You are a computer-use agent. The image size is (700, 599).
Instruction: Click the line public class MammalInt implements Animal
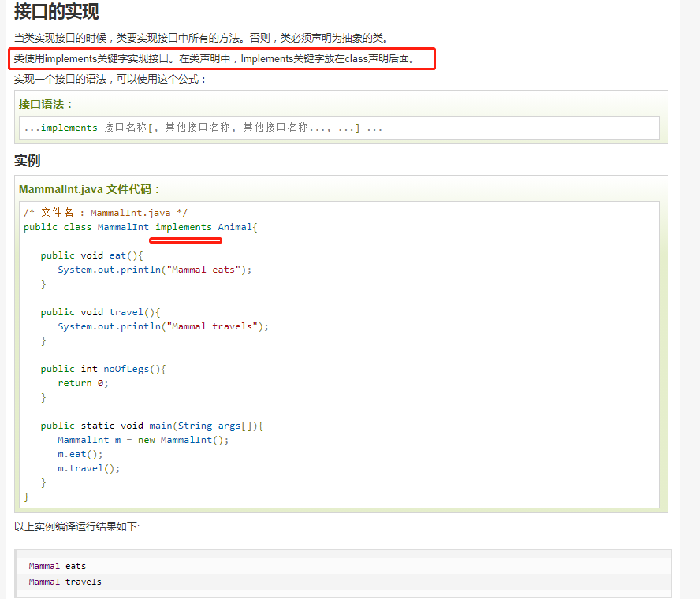(x=140, y=227)
